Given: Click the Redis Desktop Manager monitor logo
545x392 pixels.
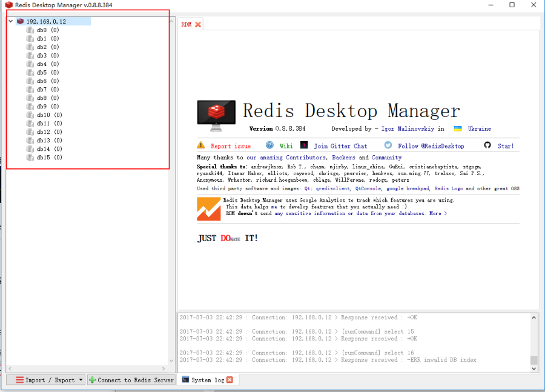Looking at the screenshot, I should (x=216, y=116).
